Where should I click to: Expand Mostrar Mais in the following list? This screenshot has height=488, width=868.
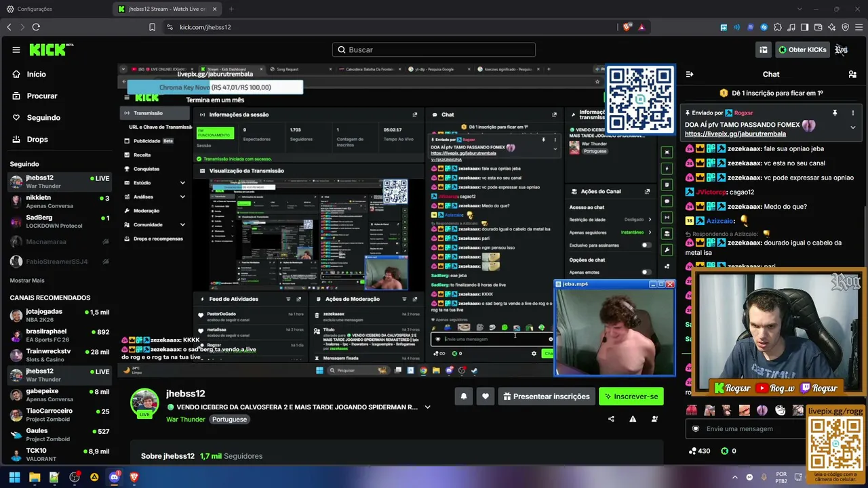coord(27,281)
